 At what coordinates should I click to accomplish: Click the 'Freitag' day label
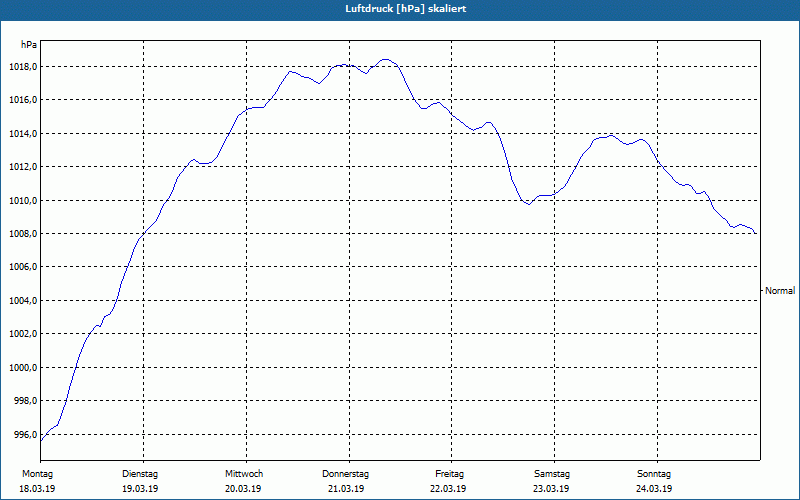click(x=449, y=474)
